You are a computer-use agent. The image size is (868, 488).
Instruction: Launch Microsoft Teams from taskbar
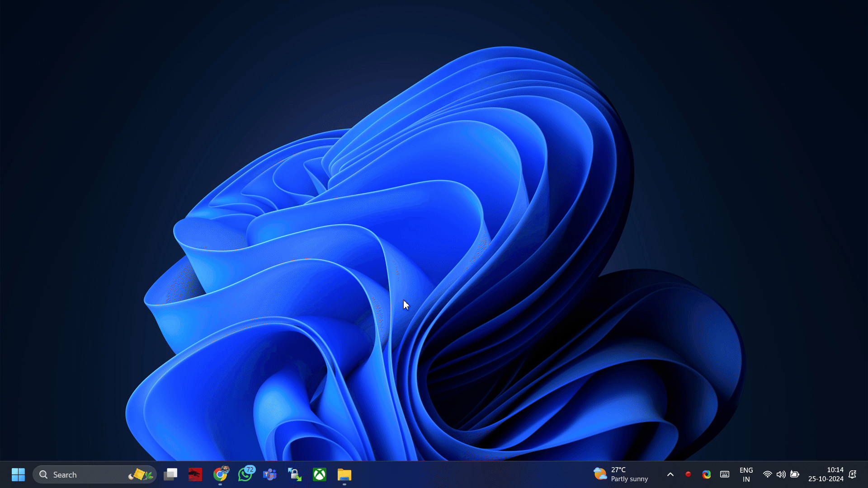pos(269,474)
